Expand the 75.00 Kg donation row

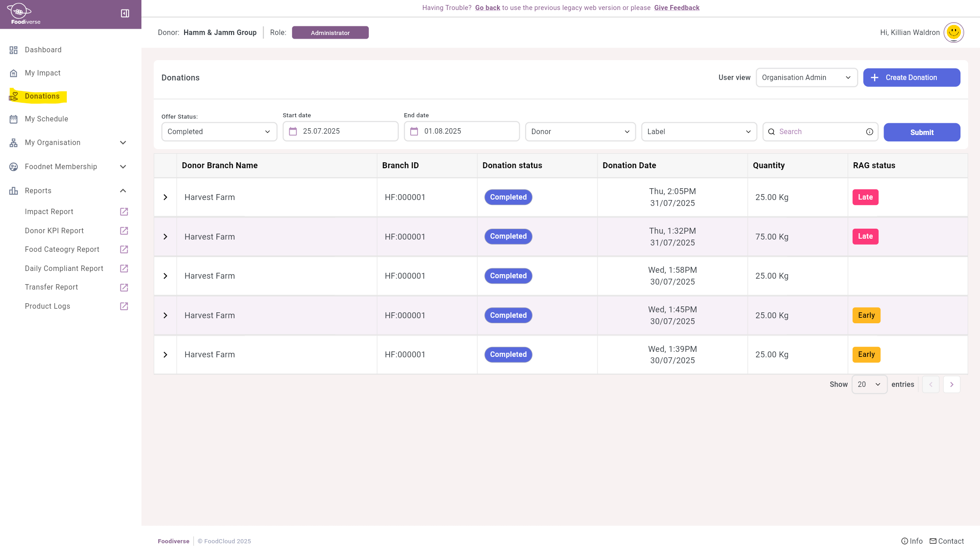pos(166,237)
